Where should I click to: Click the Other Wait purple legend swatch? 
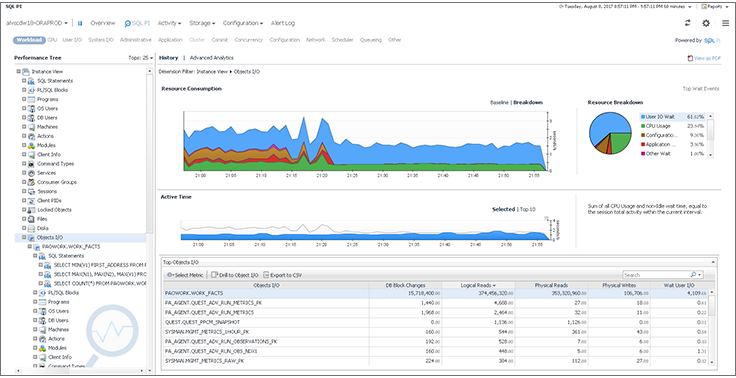click(642, 154)
